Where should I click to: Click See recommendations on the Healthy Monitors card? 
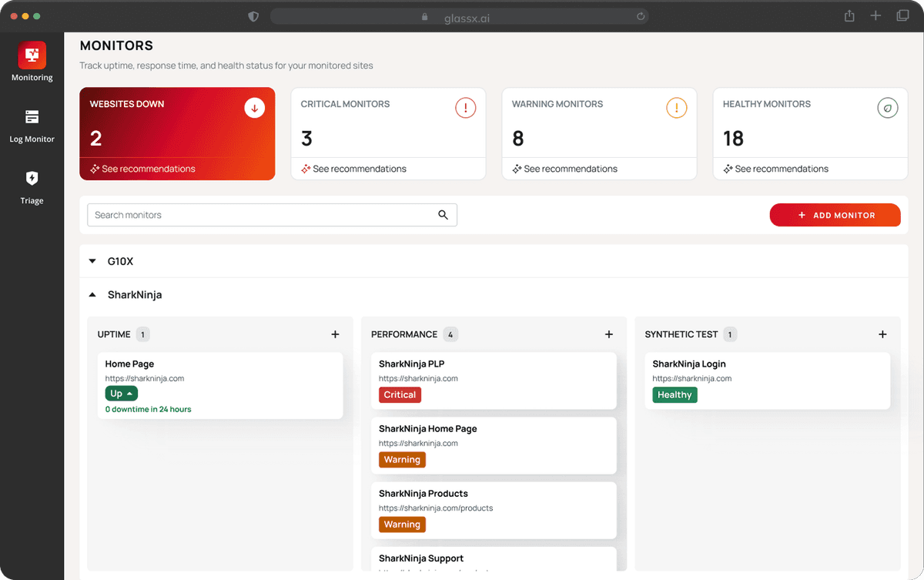pos(782,168)
